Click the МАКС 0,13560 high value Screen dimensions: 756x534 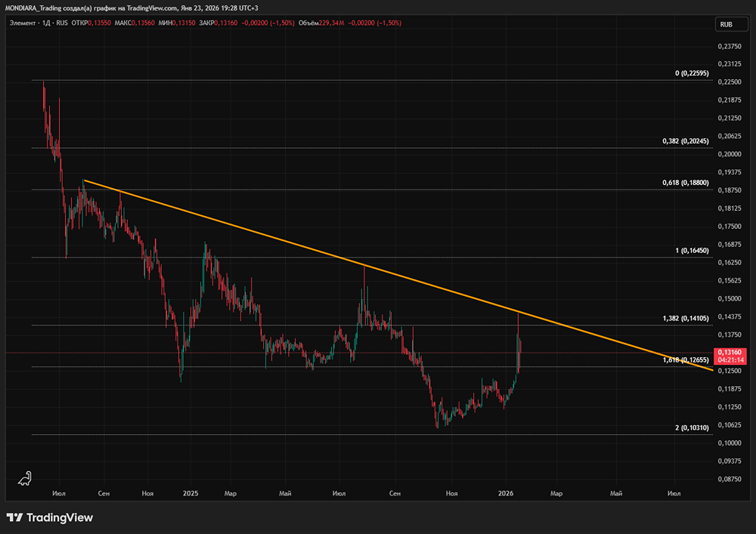135,23
